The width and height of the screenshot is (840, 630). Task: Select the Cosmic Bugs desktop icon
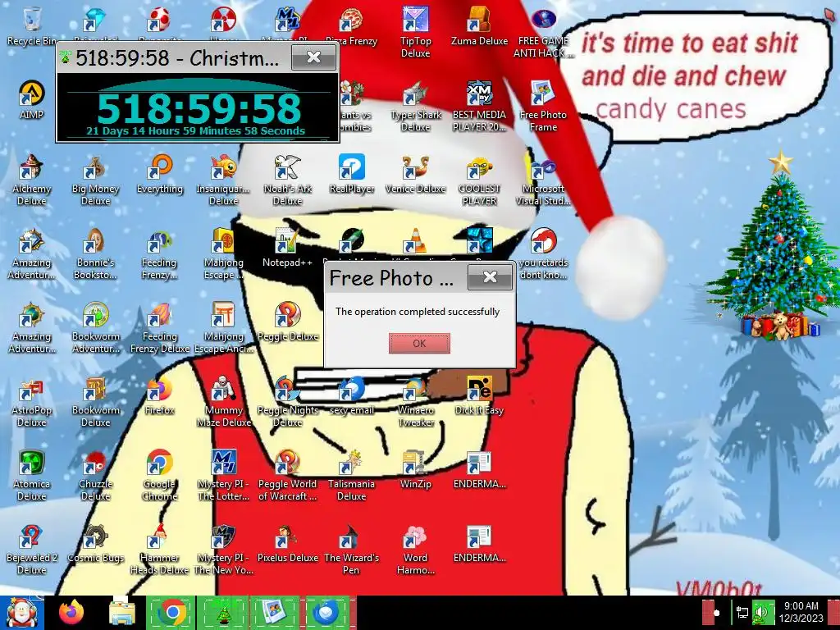click(x=95, y=544)
